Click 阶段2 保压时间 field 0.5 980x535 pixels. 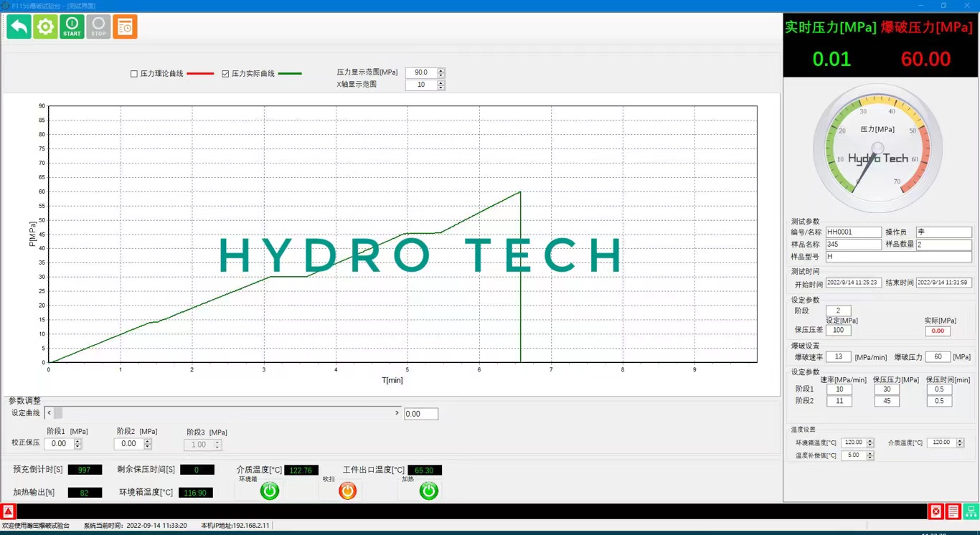click(x=939, y=401)
